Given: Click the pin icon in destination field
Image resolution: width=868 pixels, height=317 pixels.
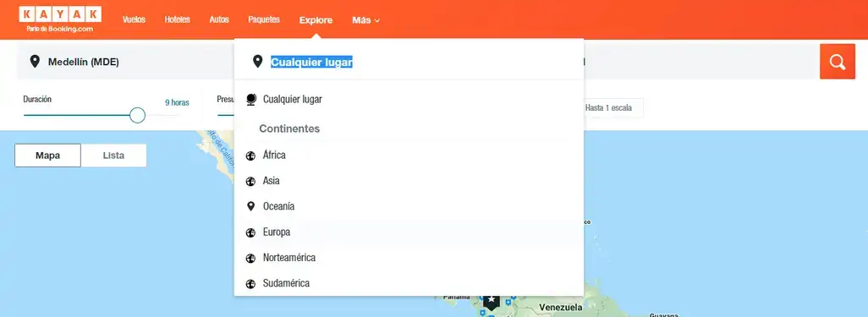Looking at the screenshot, I should [x=257, y=62].
